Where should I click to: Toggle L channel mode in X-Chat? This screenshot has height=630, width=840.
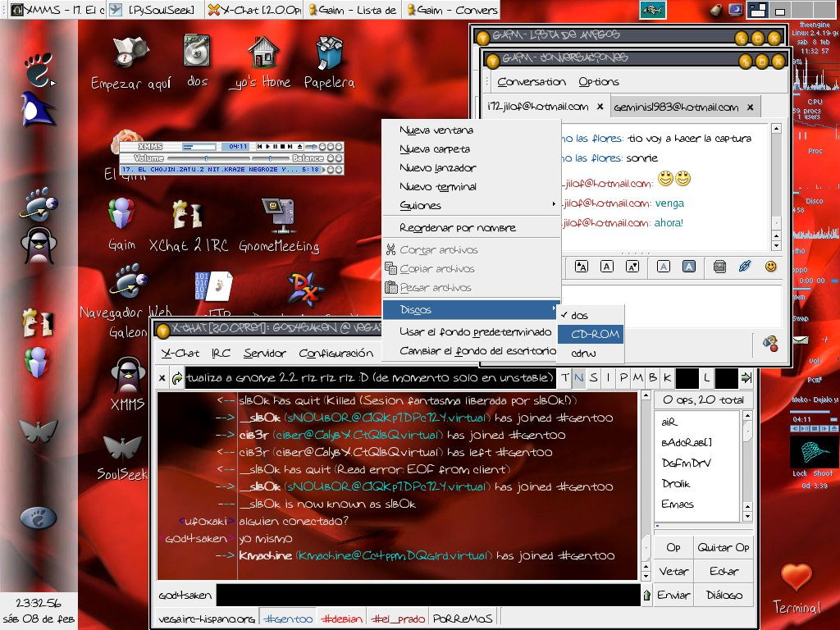coord(706,377)
